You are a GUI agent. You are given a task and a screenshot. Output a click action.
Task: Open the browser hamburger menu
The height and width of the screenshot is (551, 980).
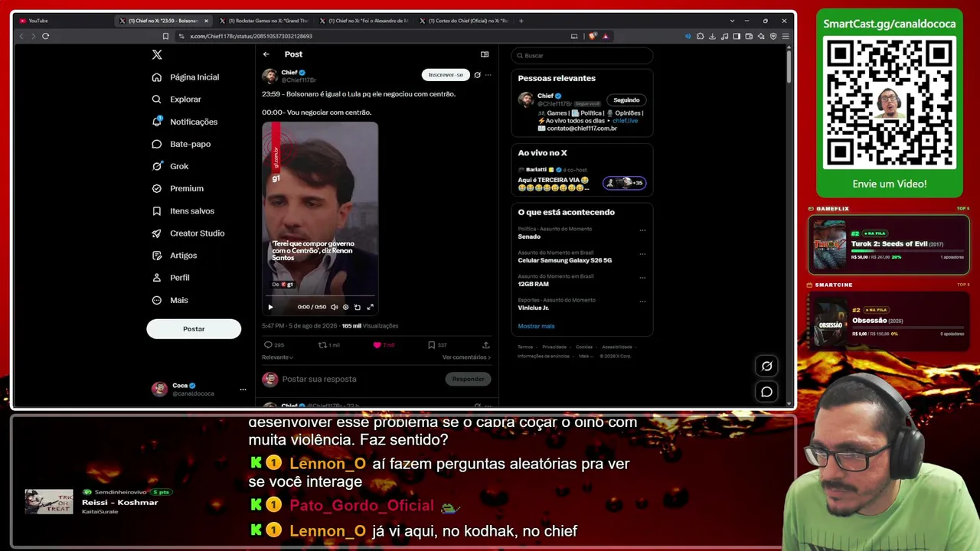pyautogui.click(x=786, y=36)
